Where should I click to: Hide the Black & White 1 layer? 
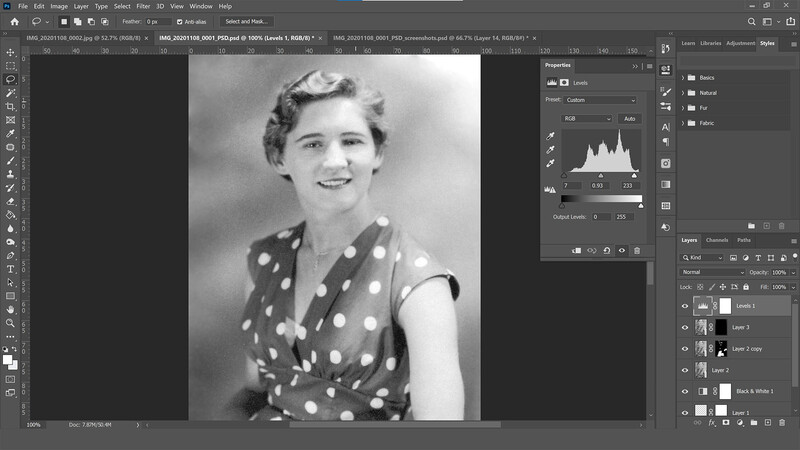[685, 391]
